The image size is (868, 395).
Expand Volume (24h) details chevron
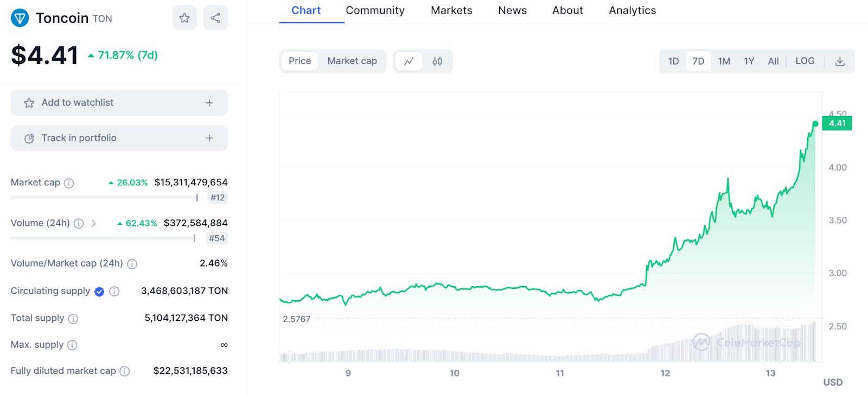click(94, 223)
